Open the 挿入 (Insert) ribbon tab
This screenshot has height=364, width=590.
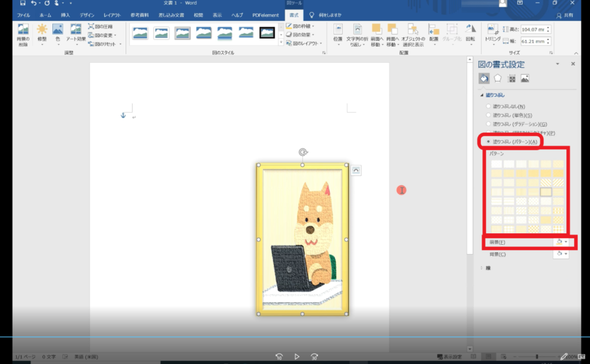tap(66, 15)
